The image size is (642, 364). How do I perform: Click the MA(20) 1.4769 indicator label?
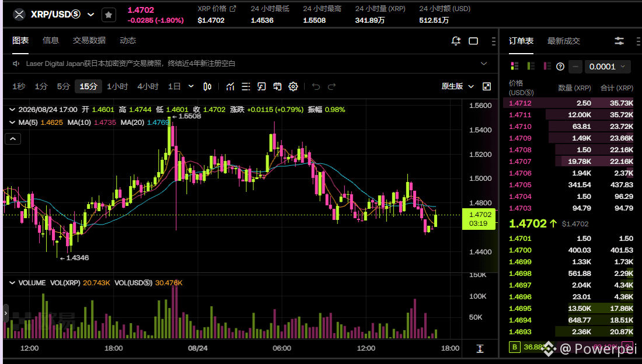tap(145, 123)
